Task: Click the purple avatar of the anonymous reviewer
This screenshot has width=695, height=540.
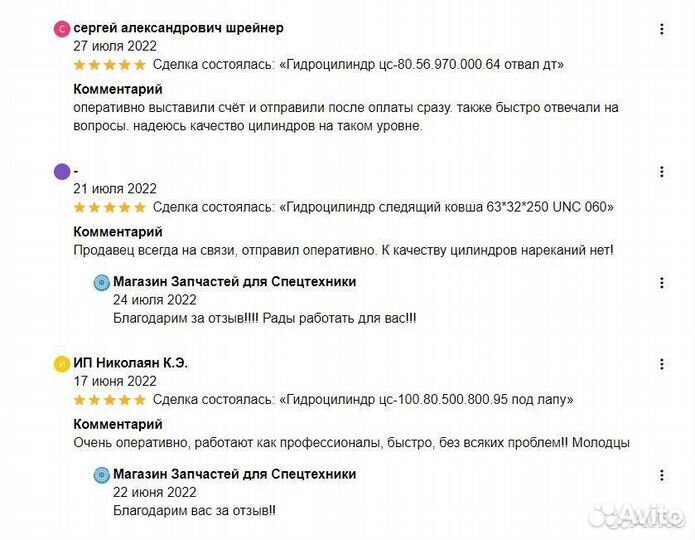Action: coord(62,171)
